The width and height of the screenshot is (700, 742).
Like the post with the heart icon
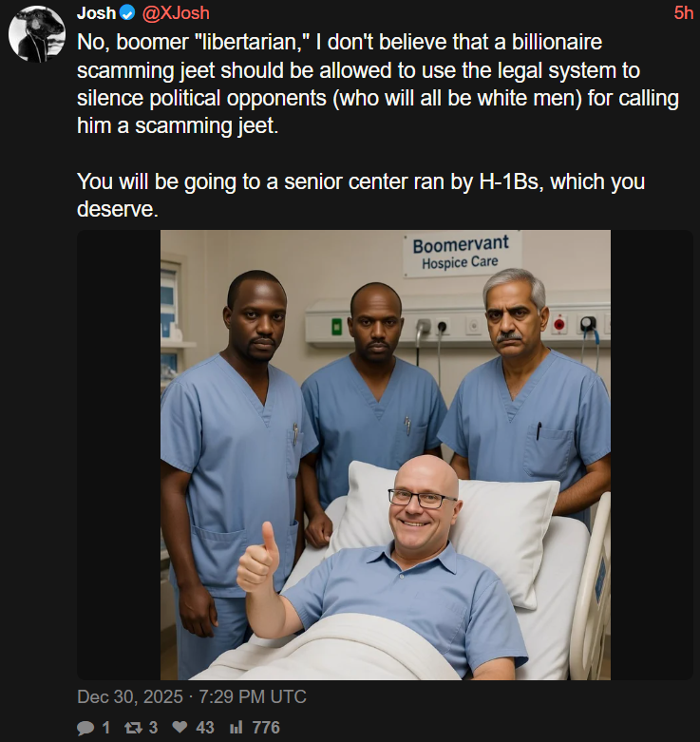180,727
